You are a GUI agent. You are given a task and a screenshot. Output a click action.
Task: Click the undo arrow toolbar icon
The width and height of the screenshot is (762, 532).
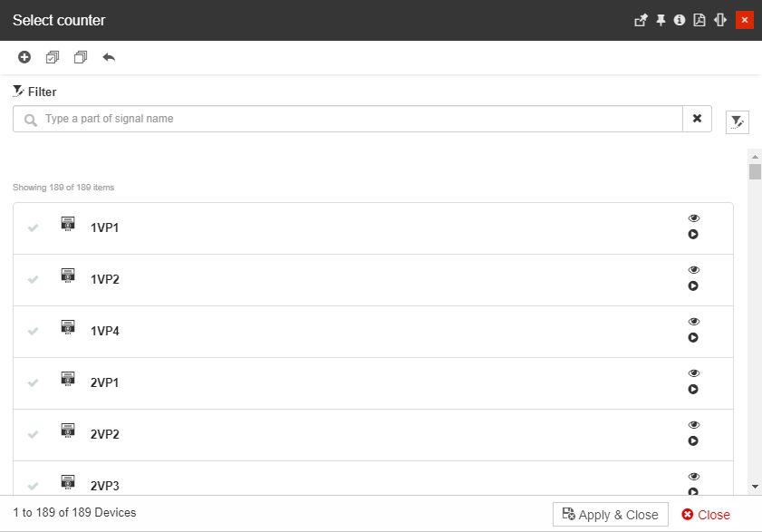click(x=109, y=57)
